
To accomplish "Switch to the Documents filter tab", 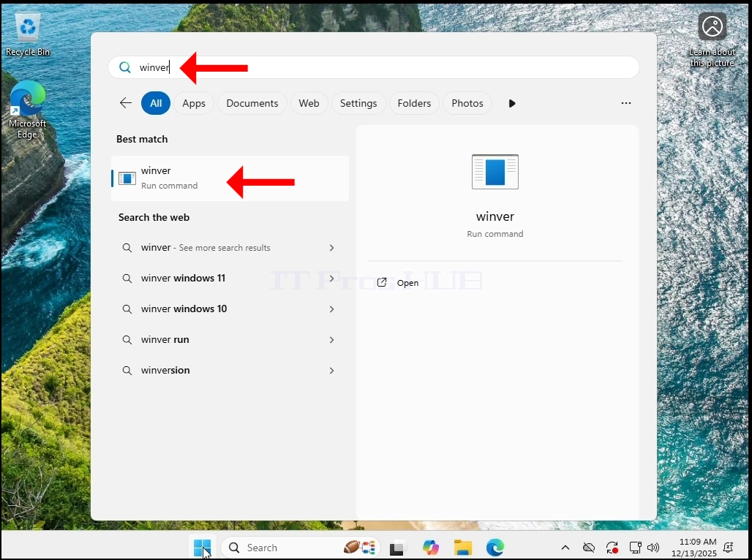I will (252, 103).
